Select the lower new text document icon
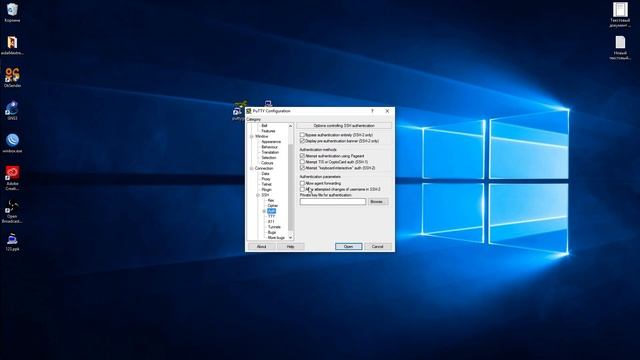 pos(620,48)
